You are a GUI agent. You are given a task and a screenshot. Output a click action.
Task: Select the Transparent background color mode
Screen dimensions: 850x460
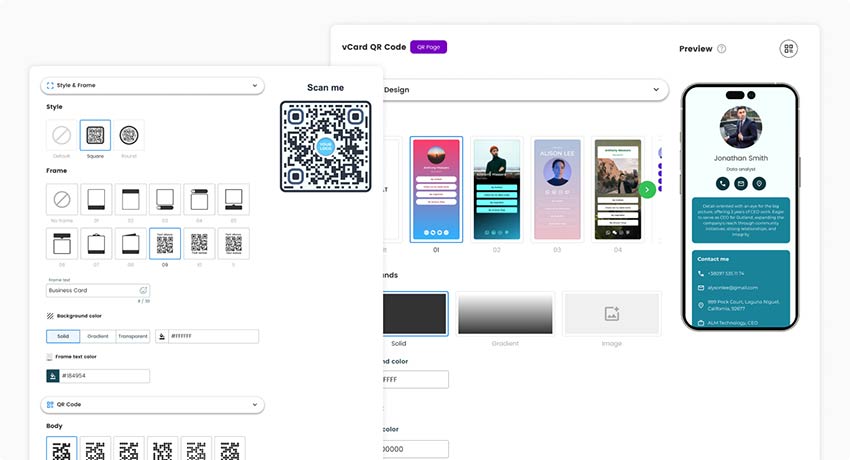click(133, 336)
